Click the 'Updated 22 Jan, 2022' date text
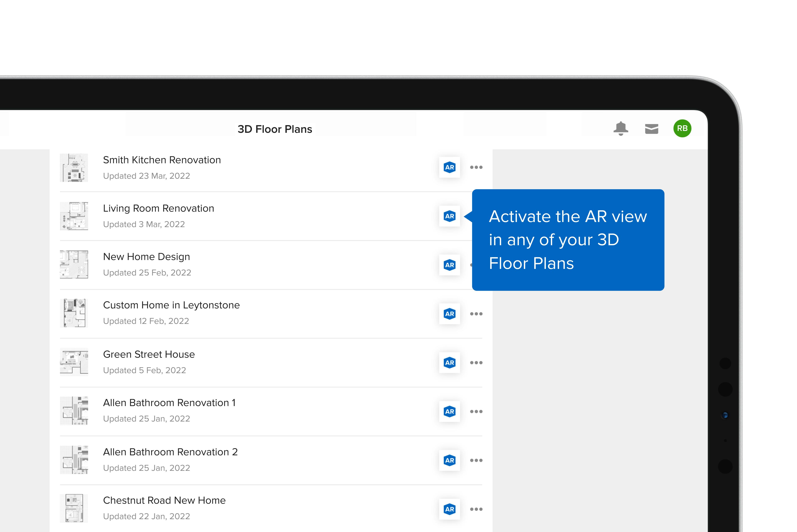The width and height of the screenshot is (797, 532). coord(147,516)
